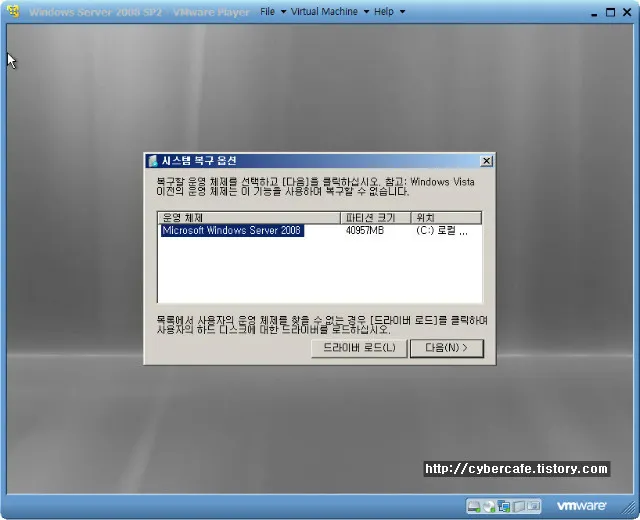Click the 드라이버 로드(L) button
This screenshot has width=640, height=520.
(x=359, y=348)
